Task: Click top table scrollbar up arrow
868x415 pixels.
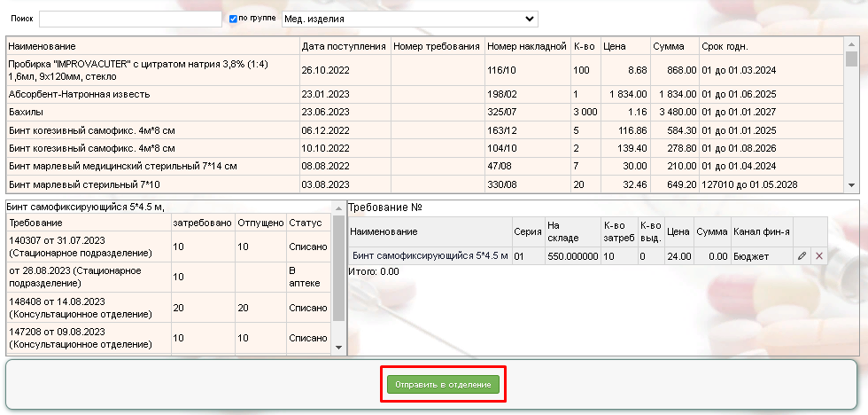Action: pos(851,43)
